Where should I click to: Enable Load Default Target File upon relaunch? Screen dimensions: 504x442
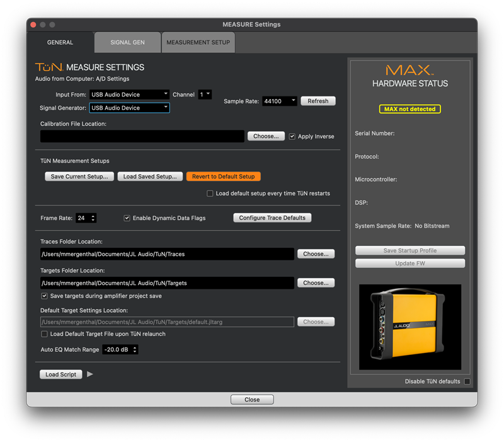point(44,334)
